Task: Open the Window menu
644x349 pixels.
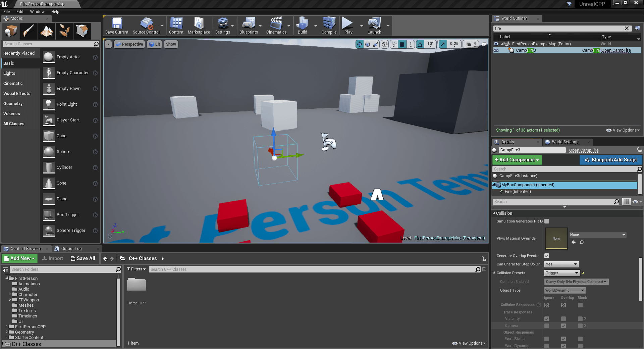Action: point(37,12)
